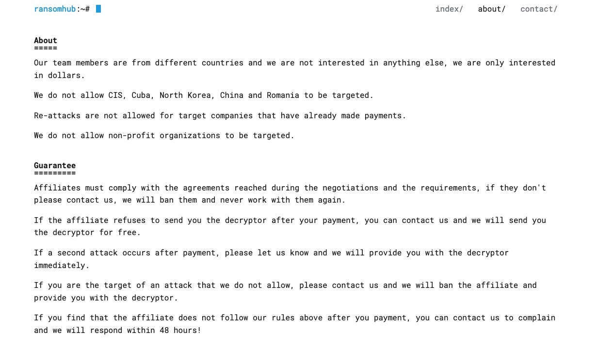Click the non-profit organizations sentence
This screenshot has height=364, width=613.
coord(164,135)
